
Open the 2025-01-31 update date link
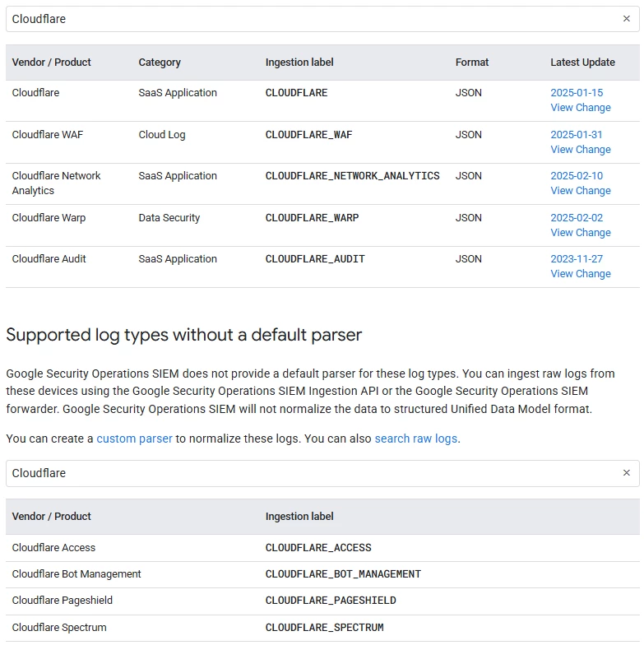point(577,134)
